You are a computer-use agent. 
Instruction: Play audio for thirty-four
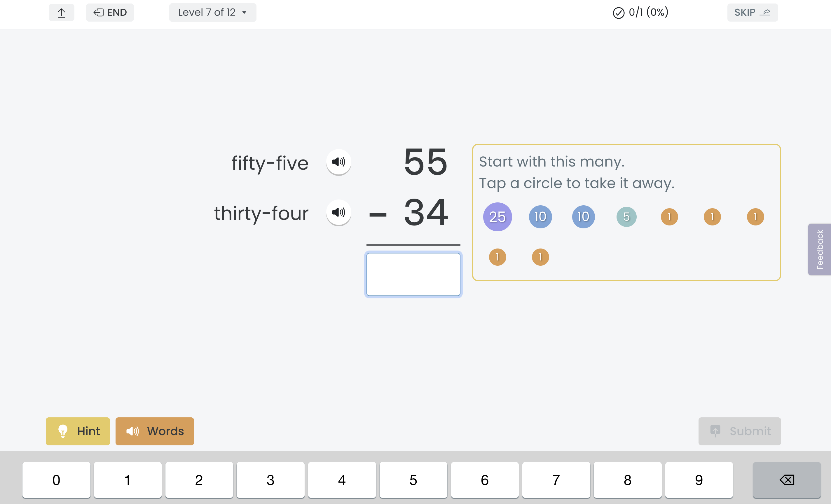point(338,212)
